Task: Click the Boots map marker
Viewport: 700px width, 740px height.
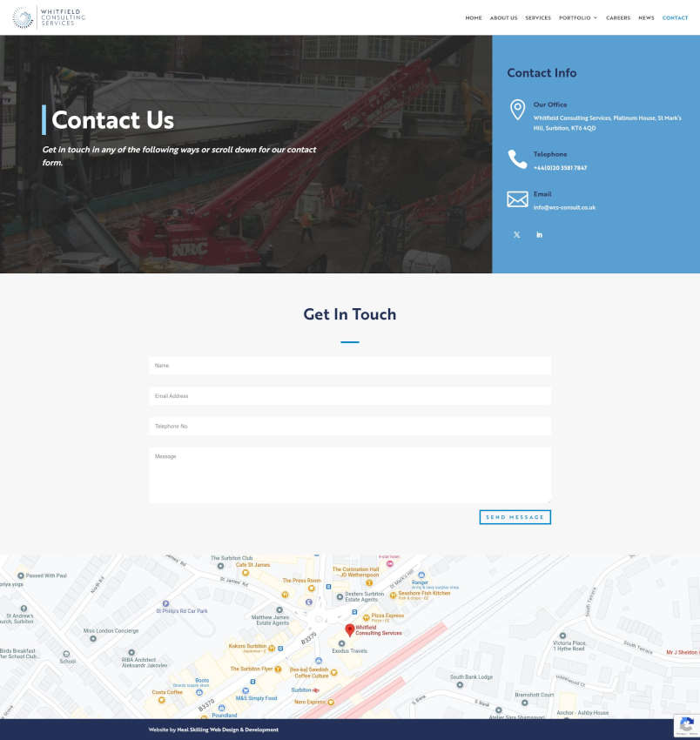Action: point(199,692)
